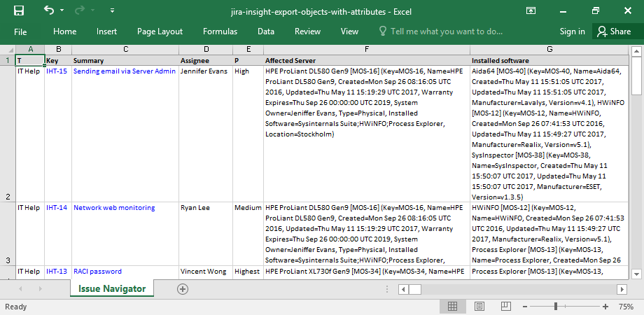Select the 'Assignee' header cell
Viewport: 644px width, 315px height.
(x=206, y=60)
